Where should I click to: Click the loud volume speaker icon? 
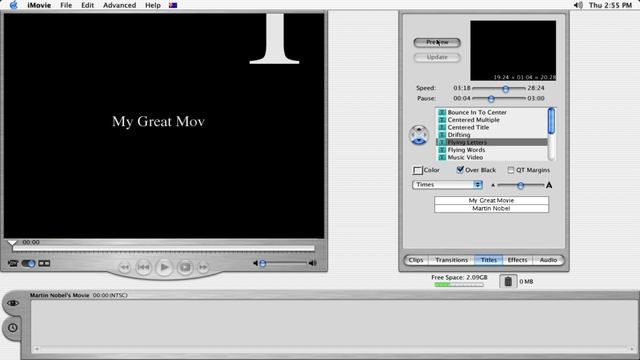point(312,264)
